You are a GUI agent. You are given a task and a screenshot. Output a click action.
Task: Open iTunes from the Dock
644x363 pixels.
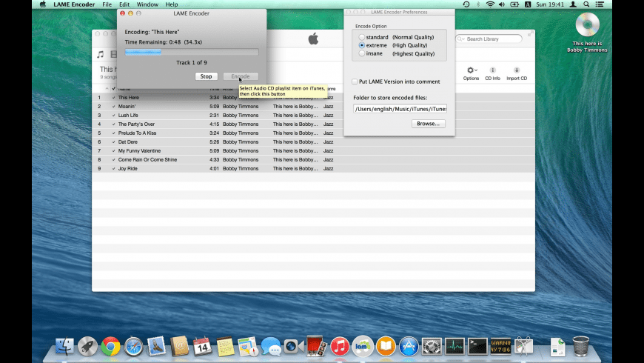[x=340, y=346]
